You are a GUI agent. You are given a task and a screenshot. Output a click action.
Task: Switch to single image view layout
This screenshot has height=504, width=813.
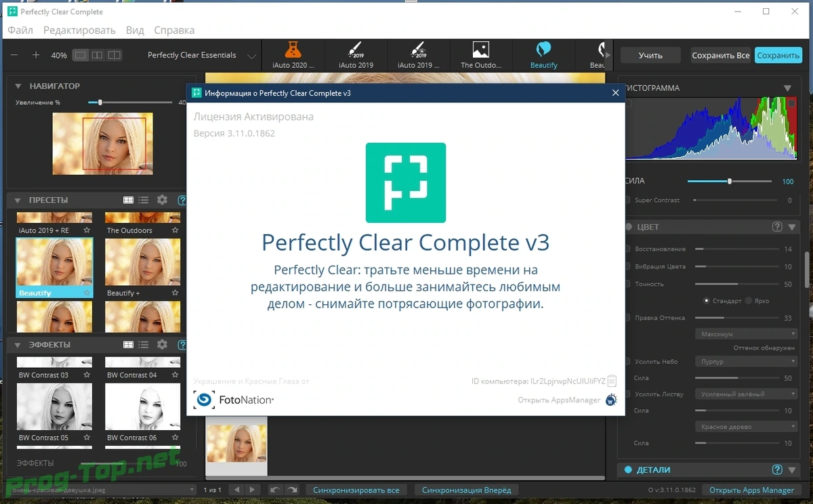click(81, 55)
